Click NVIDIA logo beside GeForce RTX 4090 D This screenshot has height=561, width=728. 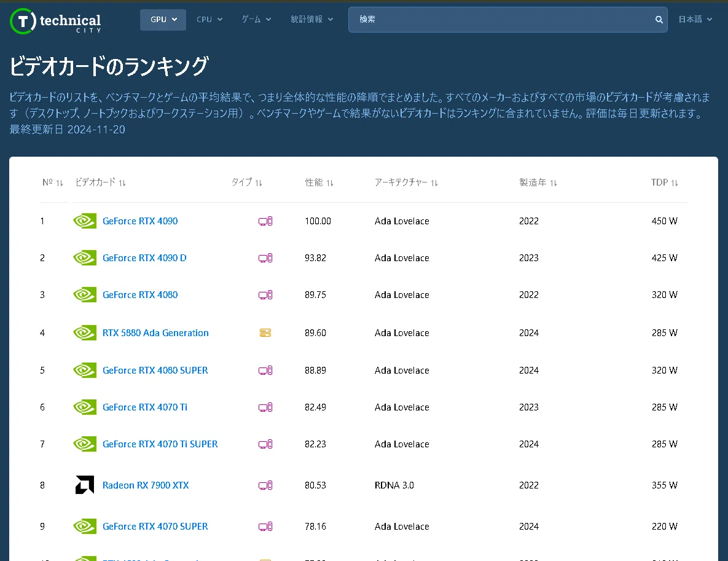point(85,257)
